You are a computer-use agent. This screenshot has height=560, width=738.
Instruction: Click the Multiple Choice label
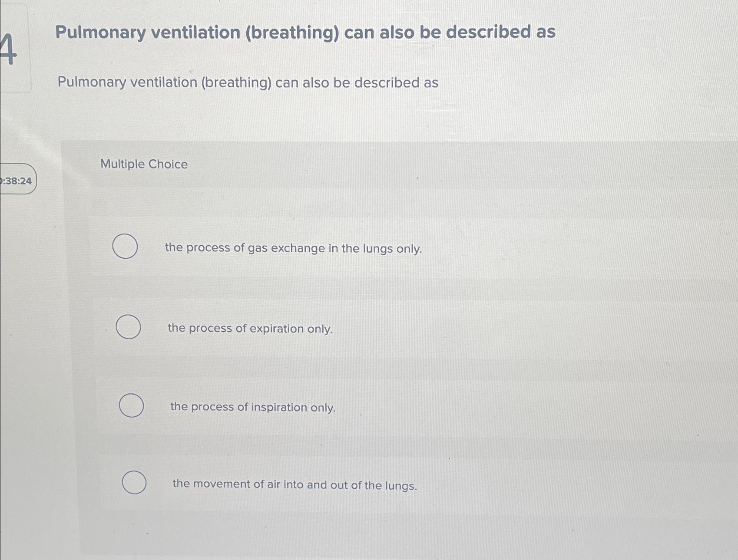[143, 164]
